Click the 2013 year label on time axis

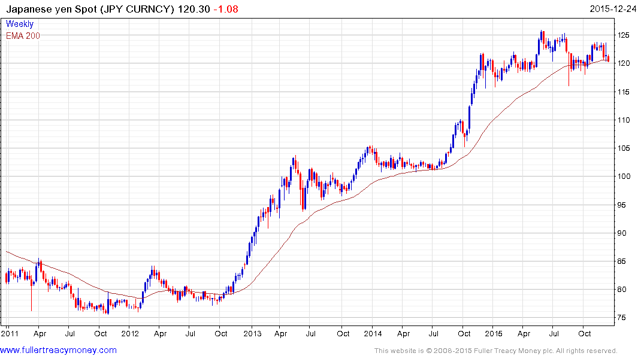pyautogui.click(x=252, y=333)
